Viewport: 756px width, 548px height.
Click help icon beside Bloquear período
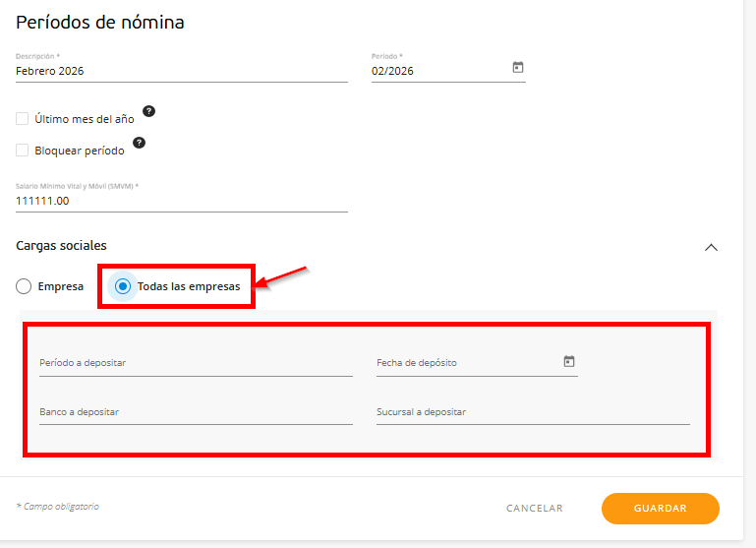click(x=139, y=143)
